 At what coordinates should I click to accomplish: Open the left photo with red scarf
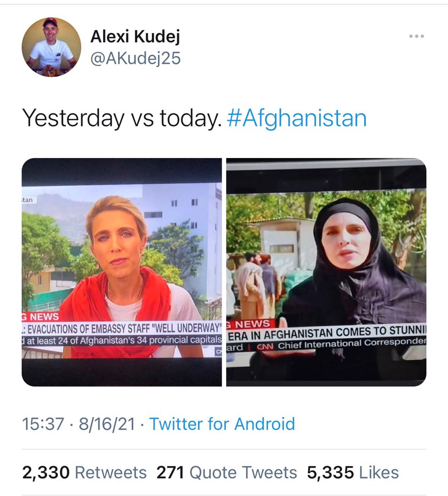tap(122, 272)
